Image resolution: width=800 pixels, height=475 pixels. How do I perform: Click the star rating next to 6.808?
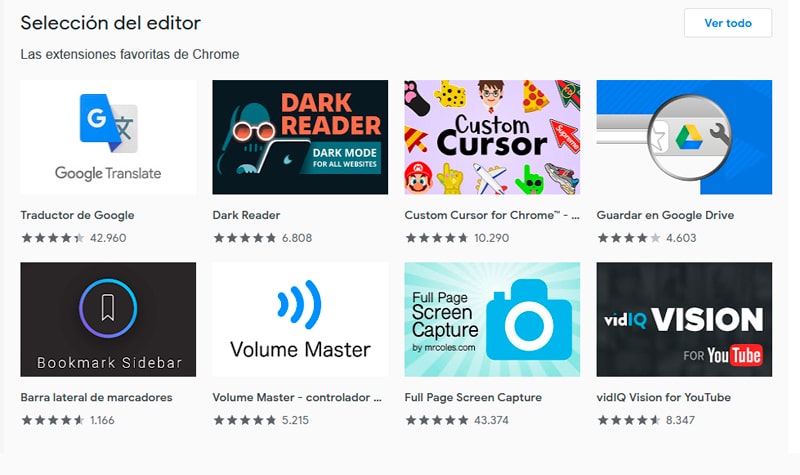pos(245,238)
